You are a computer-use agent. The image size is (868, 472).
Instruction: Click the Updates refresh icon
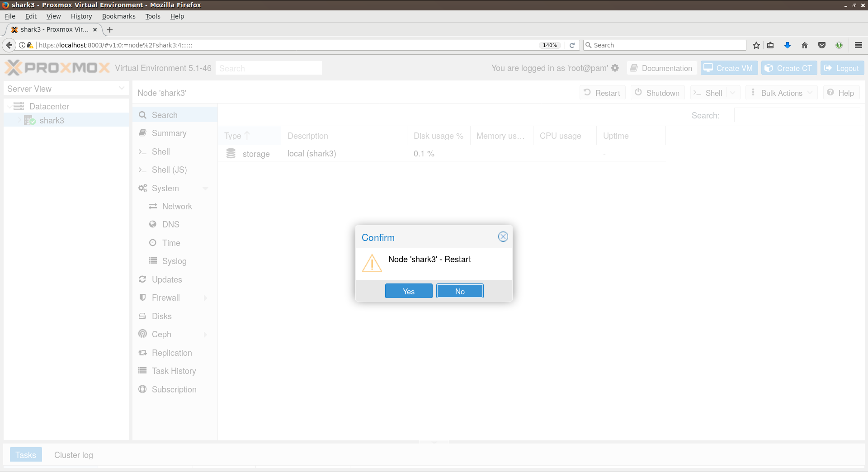click(x=142, y=279)
